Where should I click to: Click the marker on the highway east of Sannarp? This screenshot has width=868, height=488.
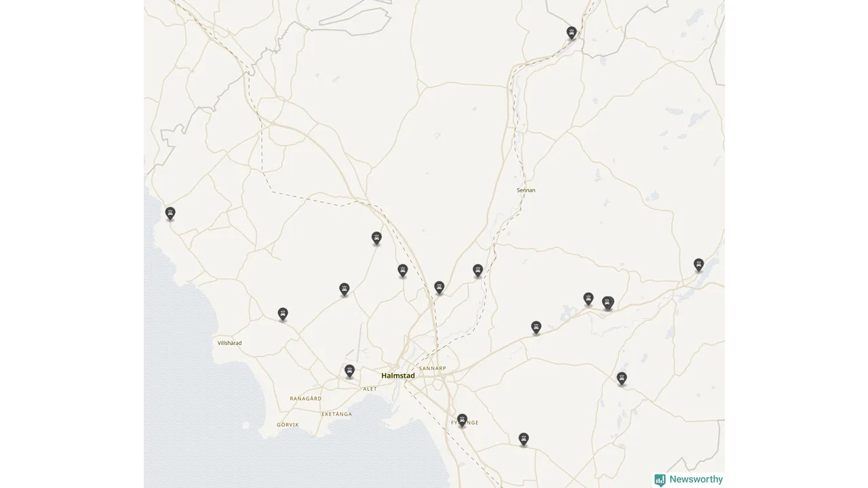click(536, 327)
